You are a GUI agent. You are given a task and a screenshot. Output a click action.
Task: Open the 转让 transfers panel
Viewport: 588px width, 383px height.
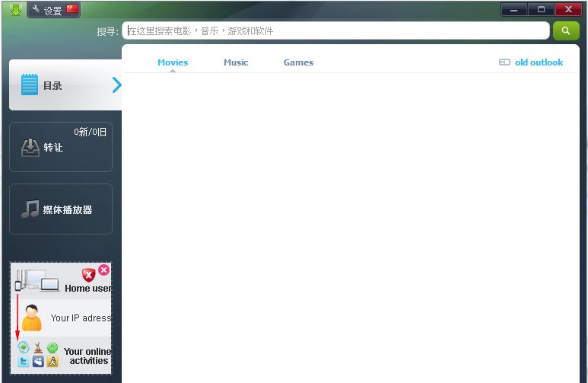coord(61,147)
